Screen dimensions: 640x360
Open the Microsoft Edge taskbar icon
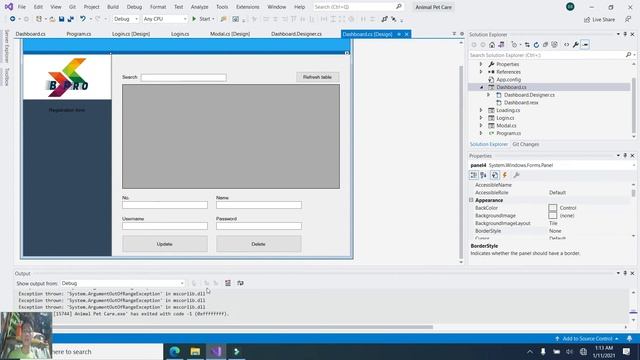click(x=175, y=351)
